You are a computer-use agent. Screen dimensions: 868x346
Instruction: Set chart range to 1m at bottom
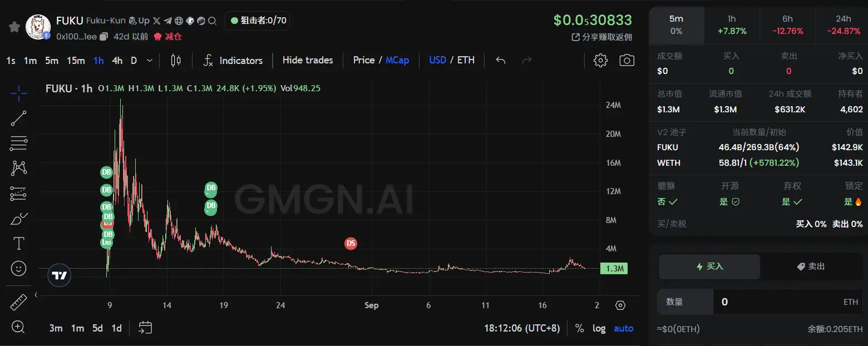pos(77,328)
